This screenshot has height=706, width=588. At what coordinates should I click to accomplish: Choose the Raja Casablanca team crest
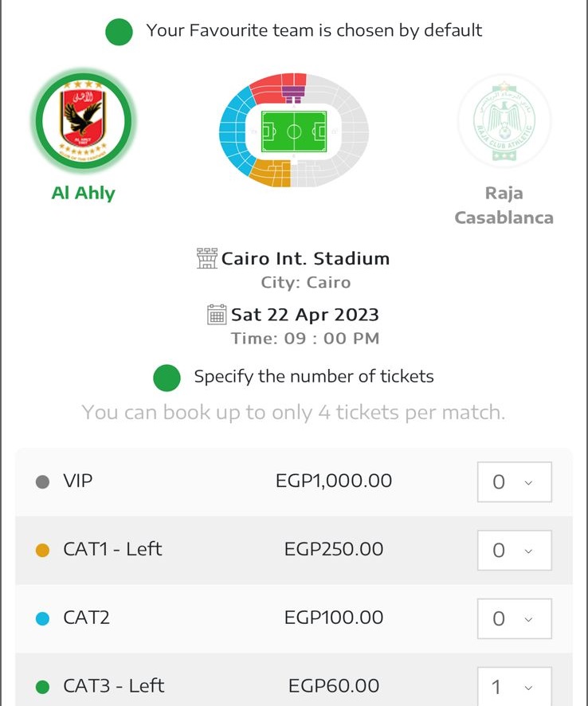[504, 122]
